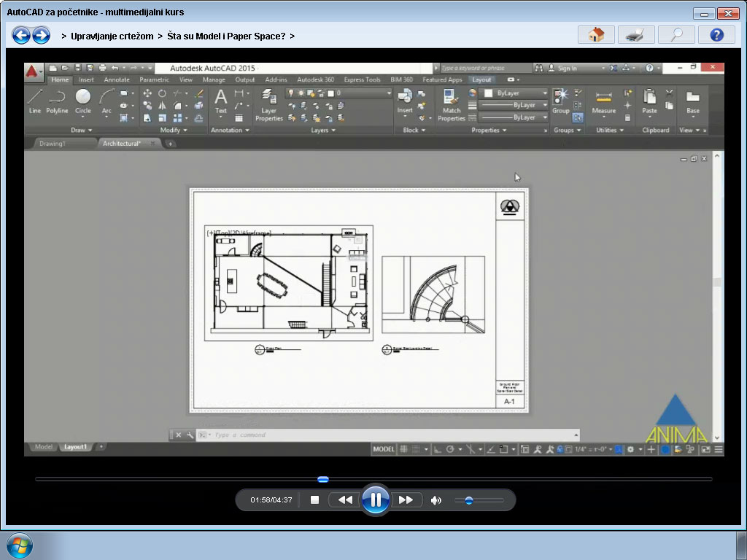
Task: Pause the video playback
Action: click(x=375, y=499)
